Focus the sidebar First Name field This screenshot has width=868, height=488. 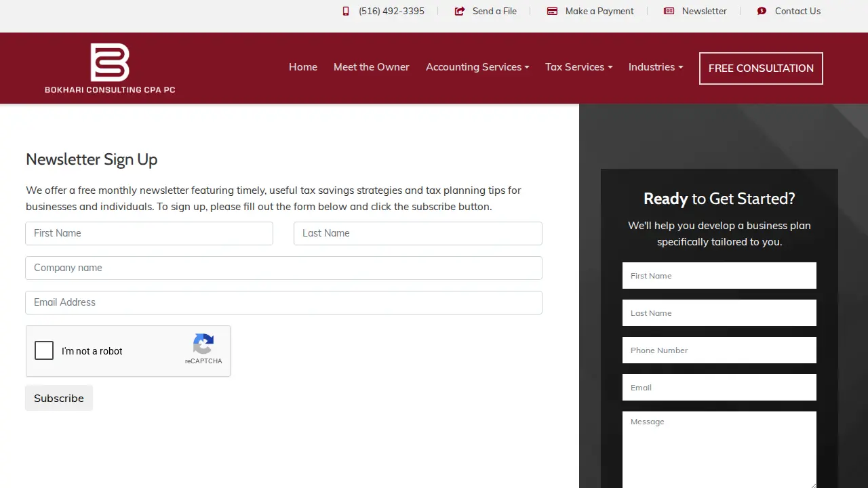coord(719,276)
